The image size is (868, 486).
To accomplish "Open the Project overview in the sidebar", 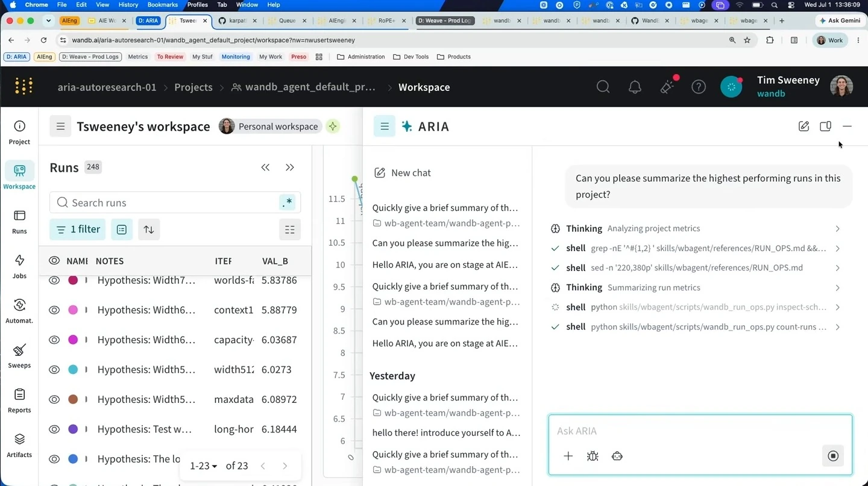I will click(x=19, y=132).
